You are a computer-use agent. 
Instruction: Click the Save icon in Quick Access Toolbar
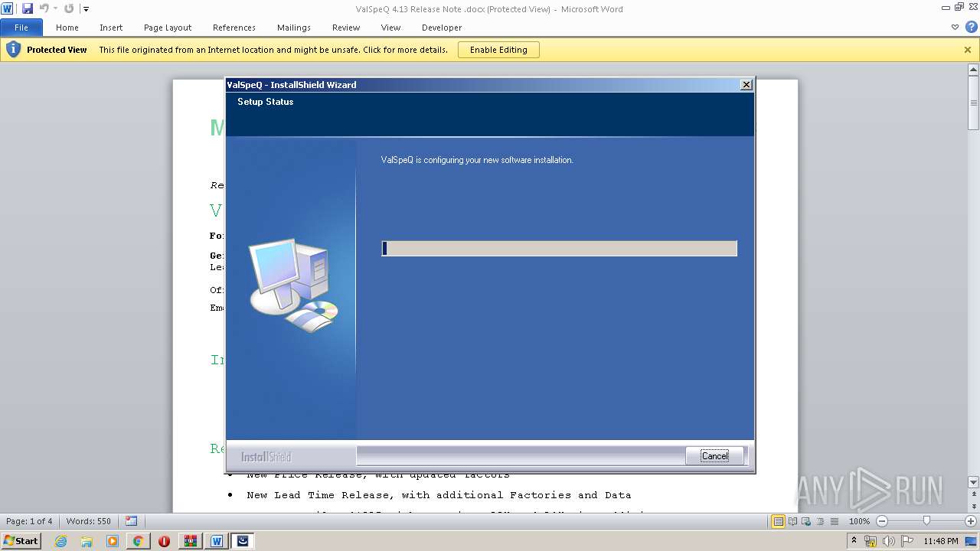pos(28,9)
